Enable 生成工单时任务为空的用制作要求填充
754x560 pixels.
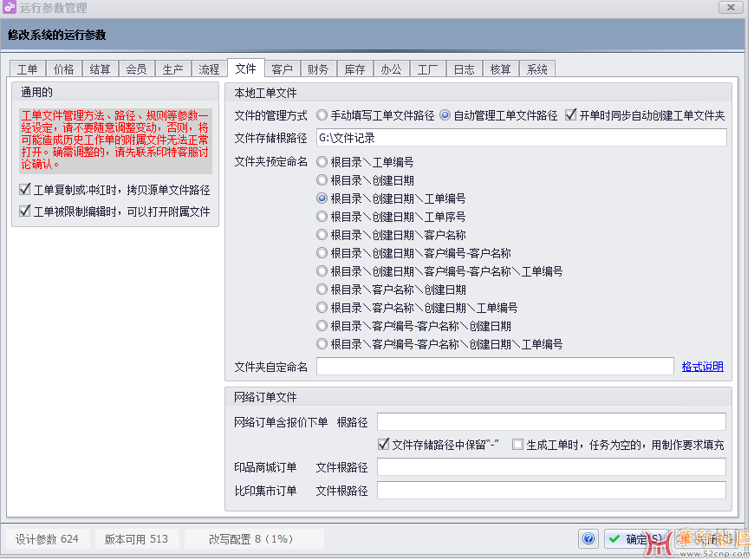517,445
